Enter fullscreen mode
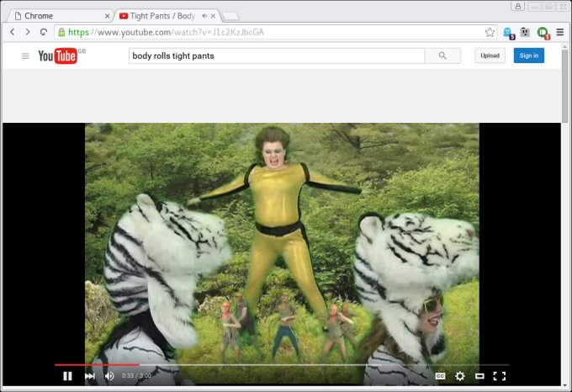Screen dimensions: 572x392 [x=500, y=376]
